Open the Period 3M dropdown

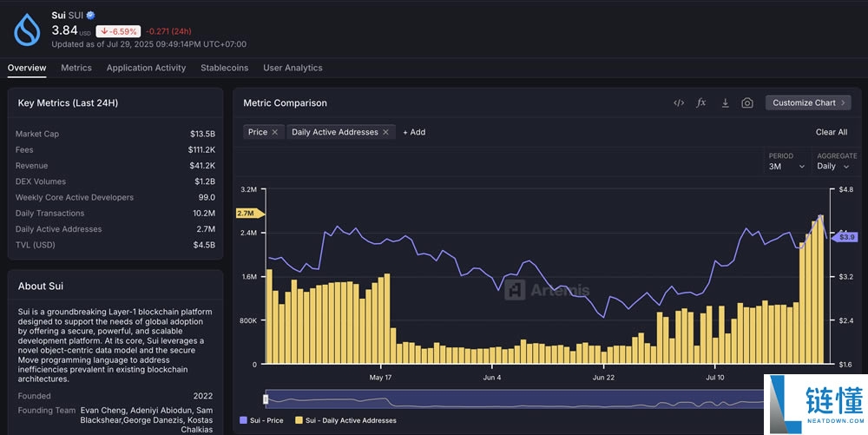(786, 166)
